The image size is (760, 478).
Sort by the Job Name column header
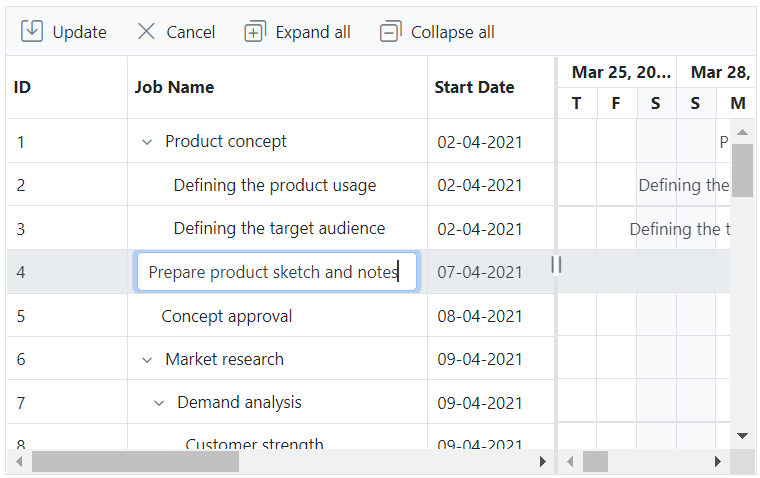[175, 87]
